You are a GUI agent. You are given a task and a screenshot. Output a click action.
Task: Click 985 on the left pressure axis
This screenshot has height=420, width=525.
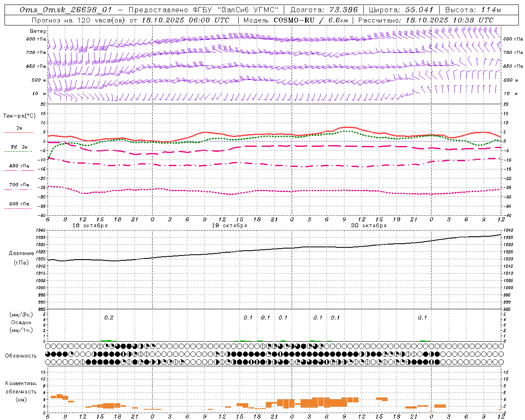tap(43, 309)
